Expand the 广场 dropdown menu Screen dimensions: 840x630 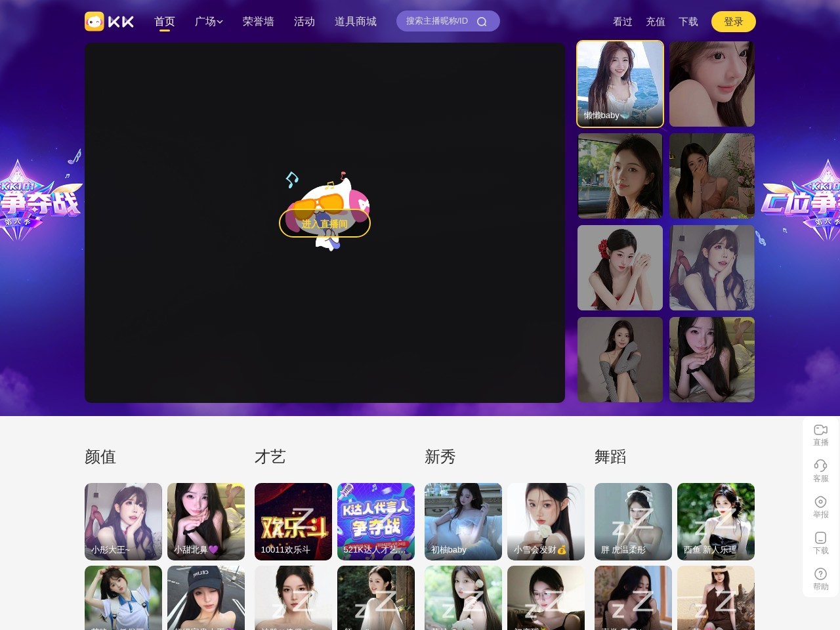[209, 22]
